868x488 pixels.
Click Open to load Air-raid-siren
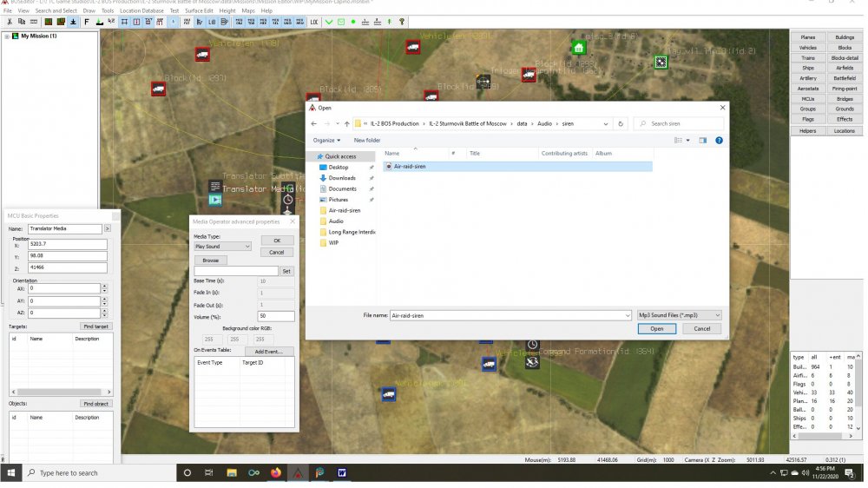coord(656,329)
